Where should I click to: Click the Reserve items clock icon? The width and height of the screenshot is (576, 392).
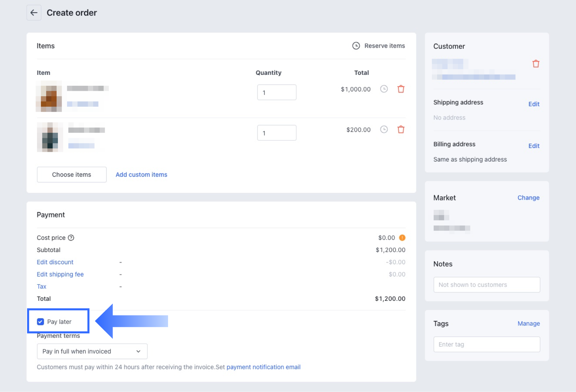356,46
